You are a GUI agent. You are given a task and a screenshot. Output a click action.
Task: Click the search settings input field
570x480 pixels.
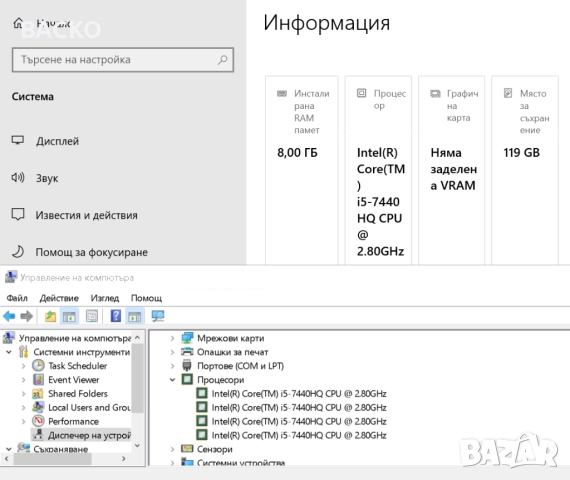click(123, 60)
